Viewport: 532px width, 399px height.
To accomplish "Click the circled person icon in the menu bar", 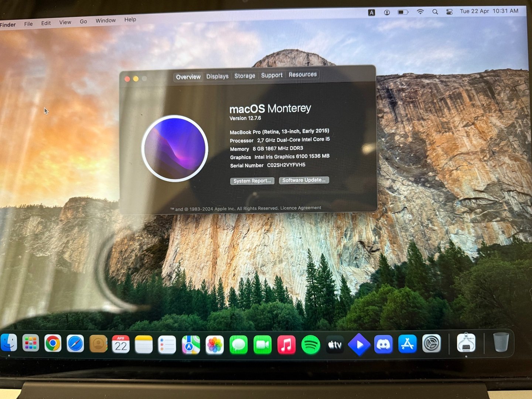I will (x=387, y=13).
